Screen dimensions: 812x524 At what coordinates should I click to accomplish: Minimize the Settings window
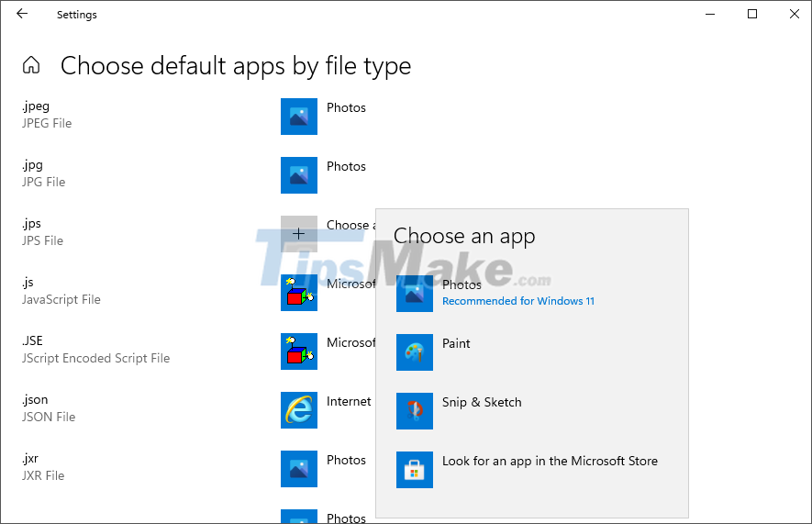pyautogui.click(x=710, y=14)
